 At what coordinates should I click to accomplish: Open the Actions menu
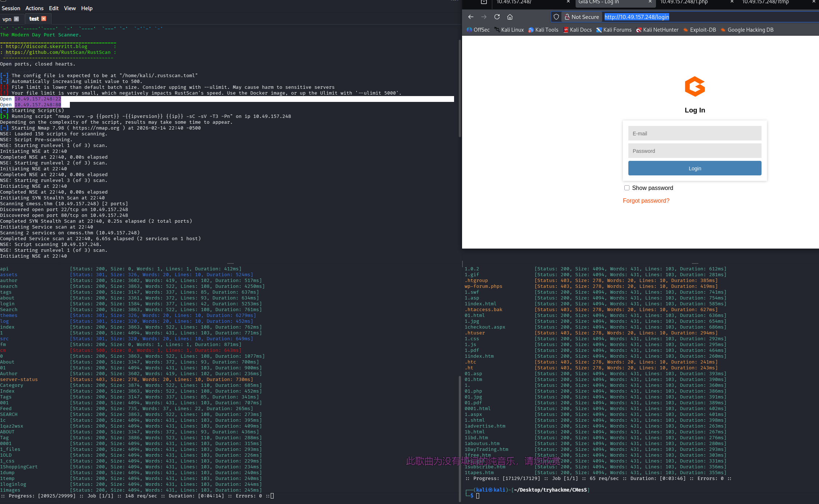pos(34,8)
